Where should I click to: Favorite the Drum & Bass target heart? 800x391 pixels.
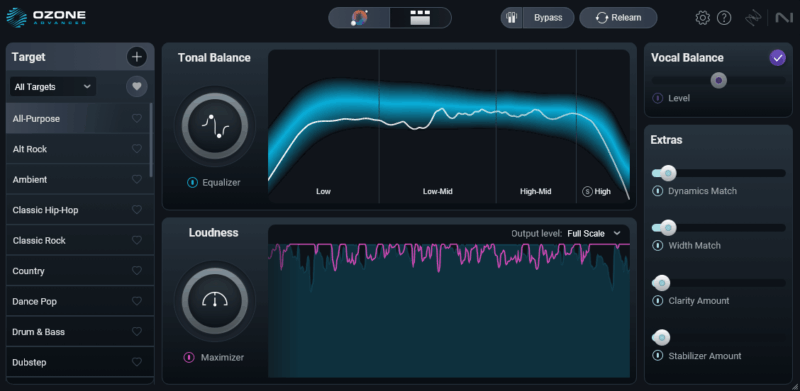click(x=137, y=332)
